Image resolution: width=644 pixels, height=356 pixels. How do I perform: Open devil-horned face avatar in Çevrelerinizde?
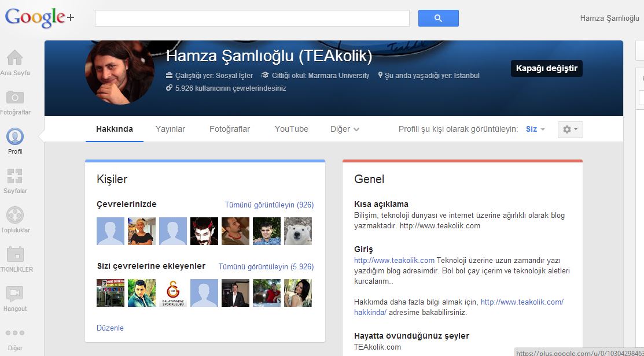204,231
